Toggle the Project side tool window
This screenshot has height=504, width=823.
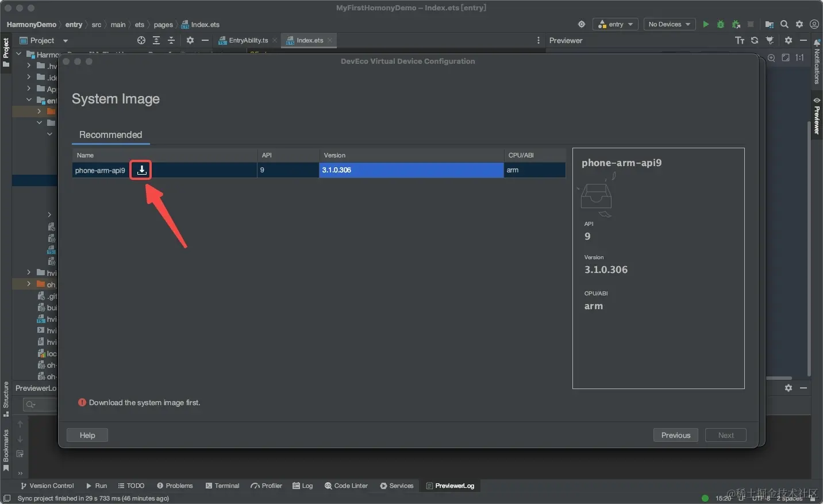point(6,52)
